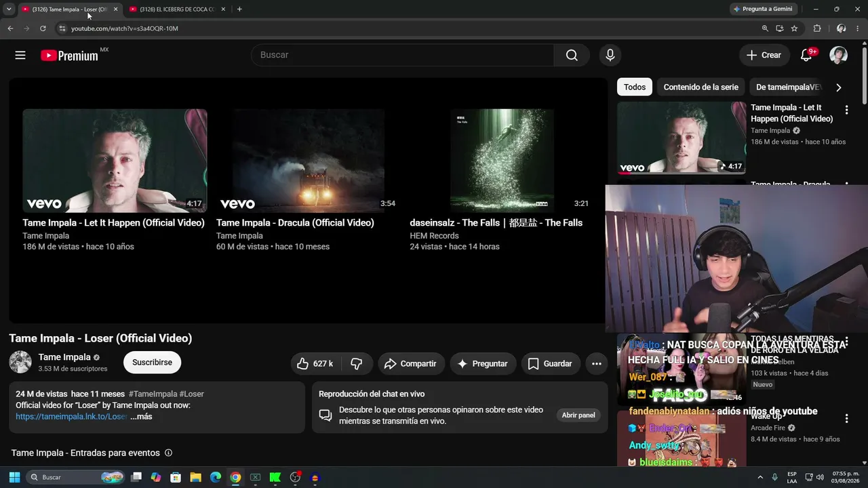Play the Let It Happen endscreen thumbnail
The image size is (868, 488).
pos(115,161)
